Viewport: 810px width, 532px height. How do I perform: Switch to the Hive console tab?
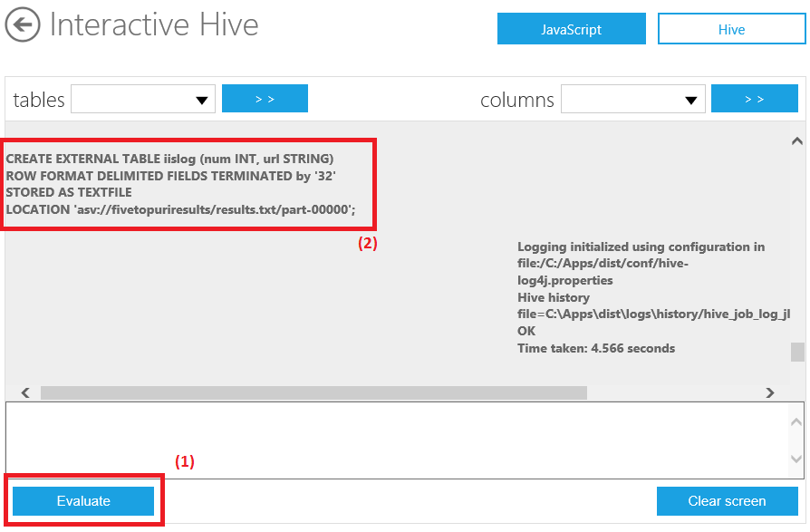(730, 29)
